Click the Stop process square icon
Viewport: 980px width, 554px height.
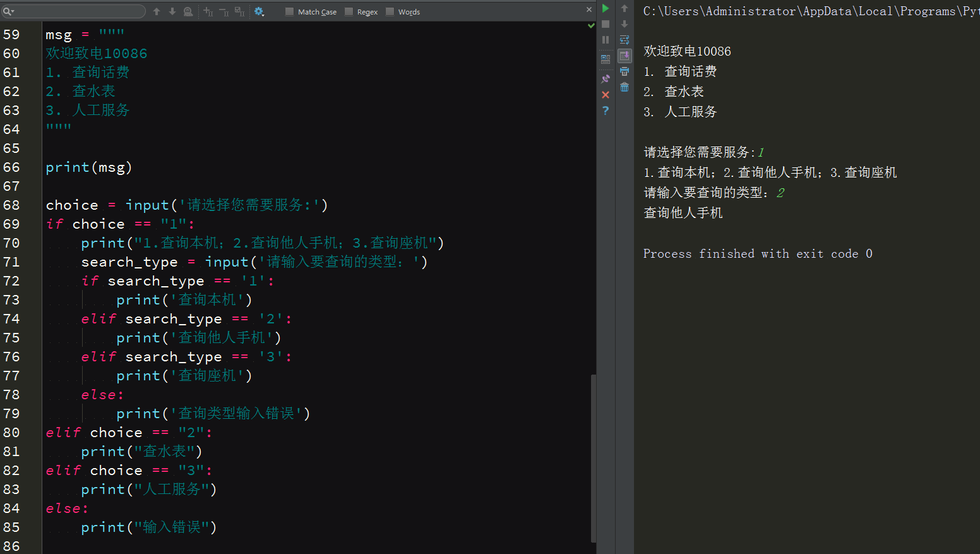pyautogui.click(x=606, y=24)
